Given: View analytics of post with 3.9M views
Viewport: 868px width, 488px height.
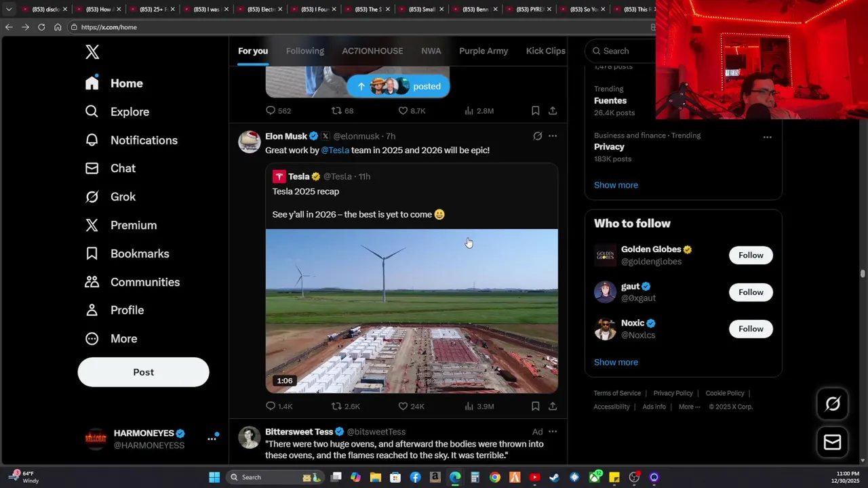Looking at the screenshot, I should coord(479,406).
